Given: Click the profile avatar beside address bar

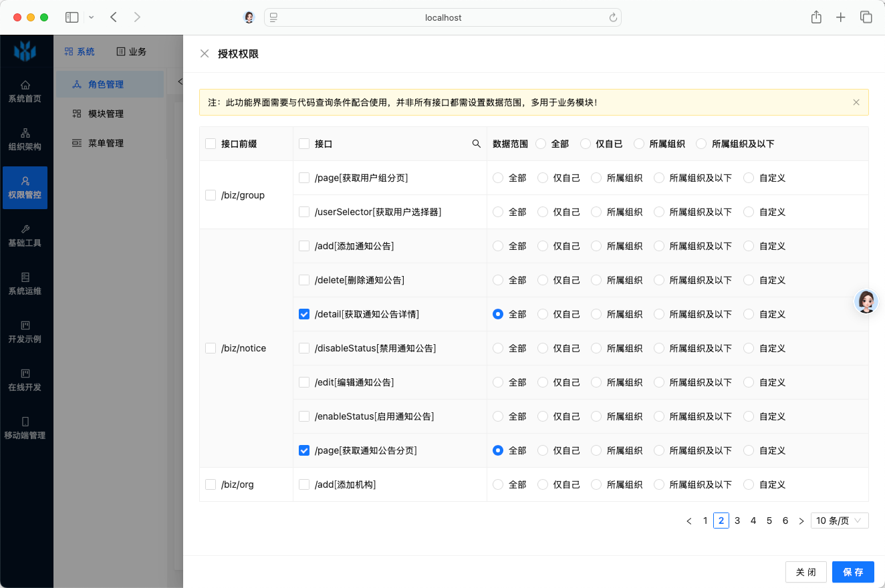Looking at the screenshot, I should point(249,17).
